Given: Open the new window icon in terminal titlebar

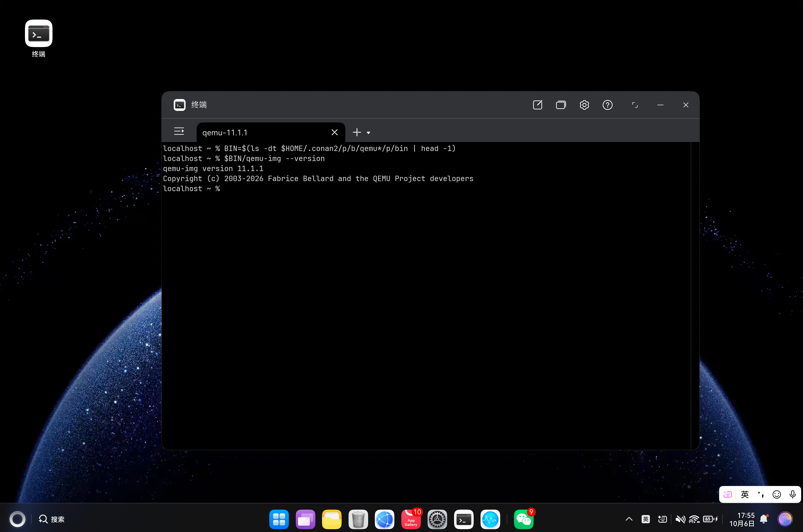Looking at the screenshot, I should [538, 105].
